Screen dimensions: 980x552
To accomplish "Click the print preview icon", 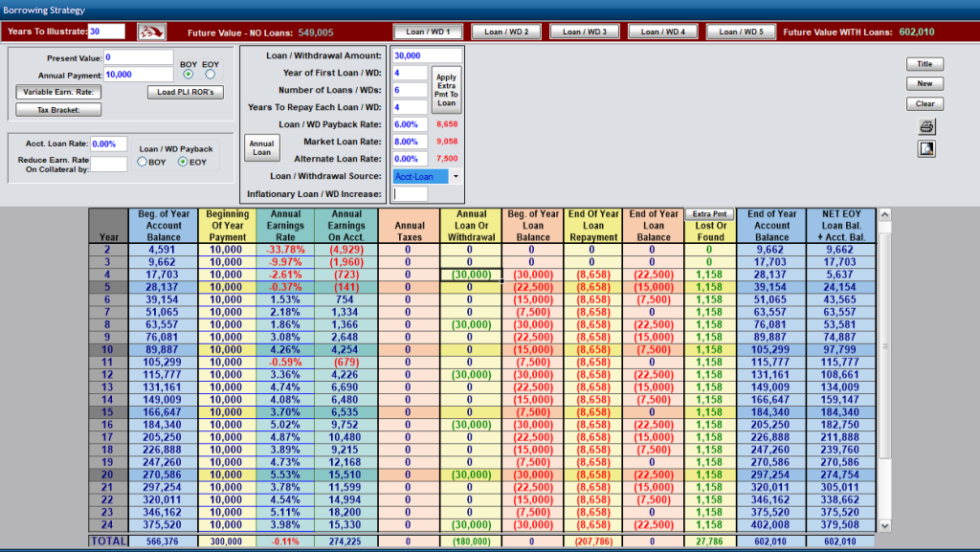I will (x=926, y=148).
